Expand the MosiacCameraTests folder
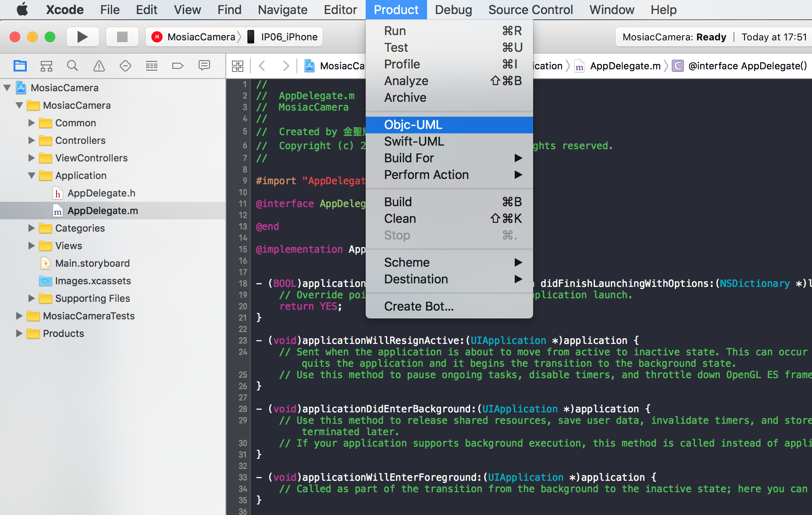Screen dimensions: 812x515 click(x=19, y=316)
